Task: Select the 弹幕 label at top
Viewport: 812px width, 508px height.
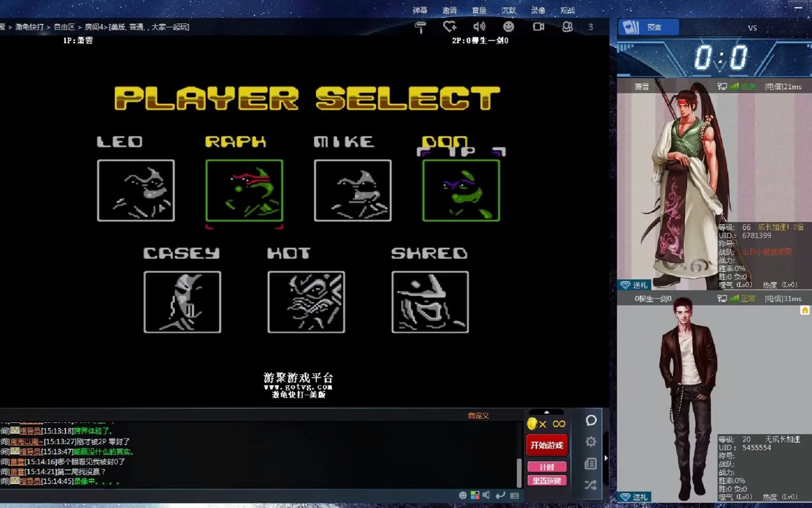Action: pyautogui.click(x=420, y=10)
